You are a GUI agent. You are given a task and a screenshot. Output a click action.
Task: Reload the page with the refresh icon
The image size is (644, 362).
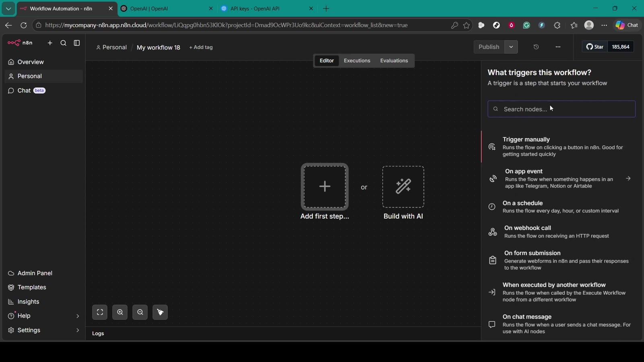24,25
